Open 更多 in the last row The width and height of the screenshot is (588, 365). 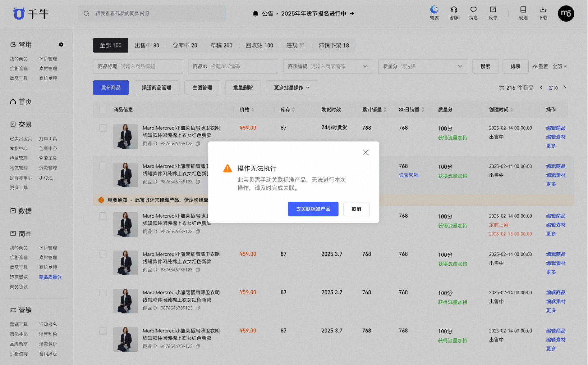551,349
